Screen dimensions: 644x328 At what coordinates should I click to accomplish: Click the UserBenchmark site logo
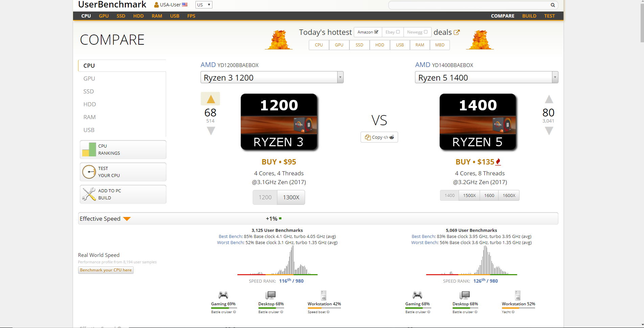[x=112, y=5]
